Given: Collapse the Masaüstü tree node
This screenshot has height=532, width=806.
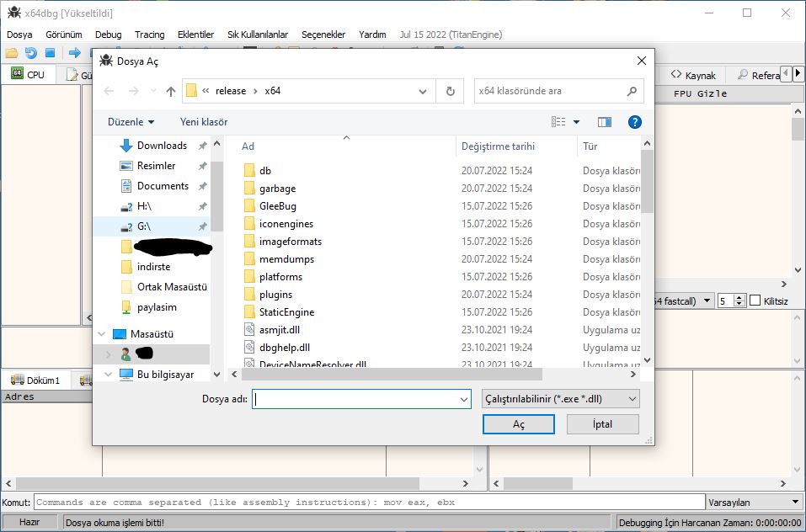Looking at the screenshot, I should coord(102,334).
